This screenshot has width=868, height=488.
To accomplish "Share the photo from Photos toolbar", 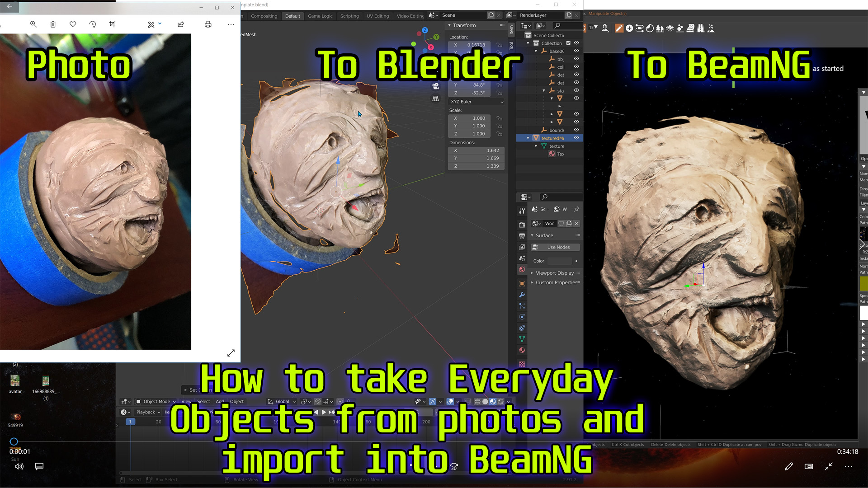I will click(181, 24).
